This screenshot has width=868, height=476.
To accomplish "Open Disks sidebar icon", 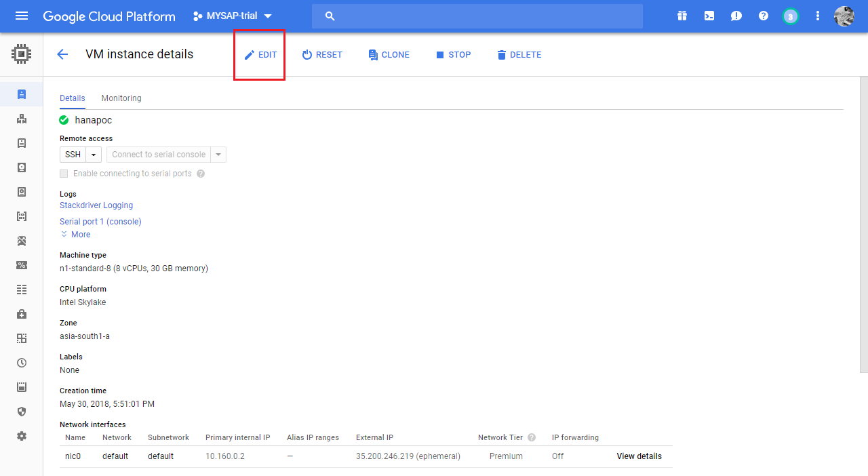I will coord(22,167).
